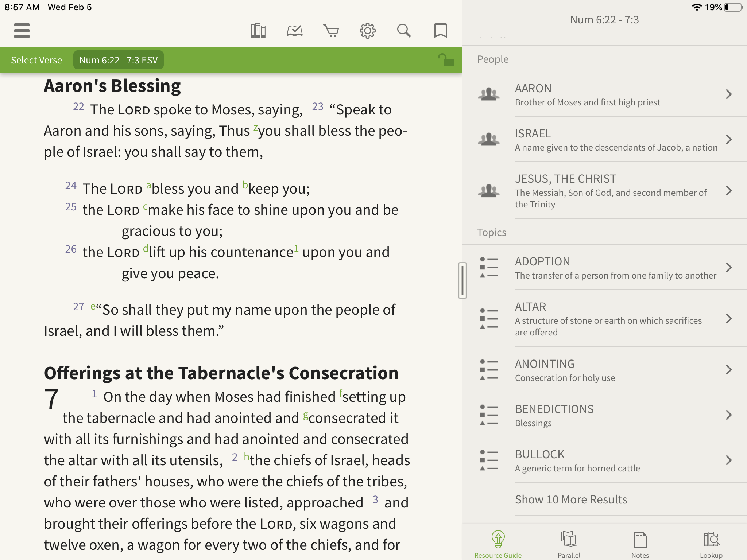Viewport: 747px width, 560px height.
Task: Expand the ADOPTION row chevron
Action: [x=729, y=267]
